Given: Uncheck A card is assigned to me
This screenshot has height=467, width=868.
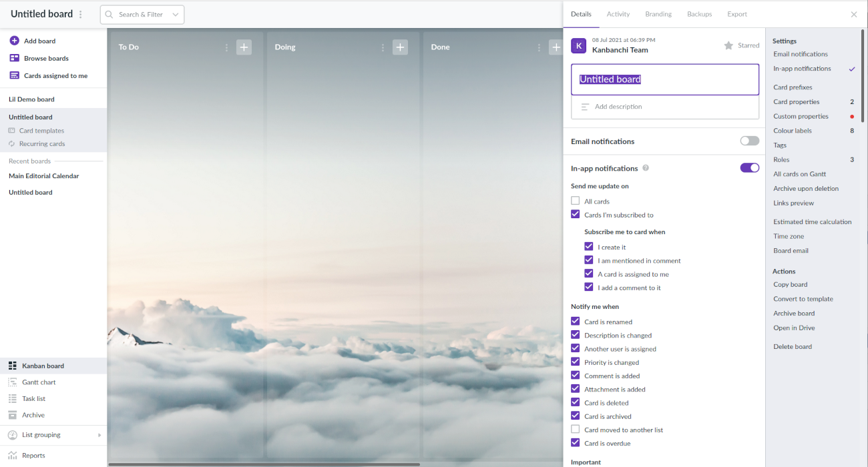Looking at the screenshot, I should click(x=589, y=274).
